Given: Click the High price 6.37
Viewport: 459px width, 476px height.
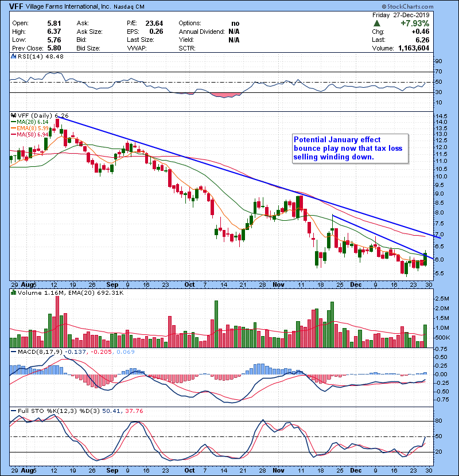Looking at the screenshot, I should coord(54,32).
